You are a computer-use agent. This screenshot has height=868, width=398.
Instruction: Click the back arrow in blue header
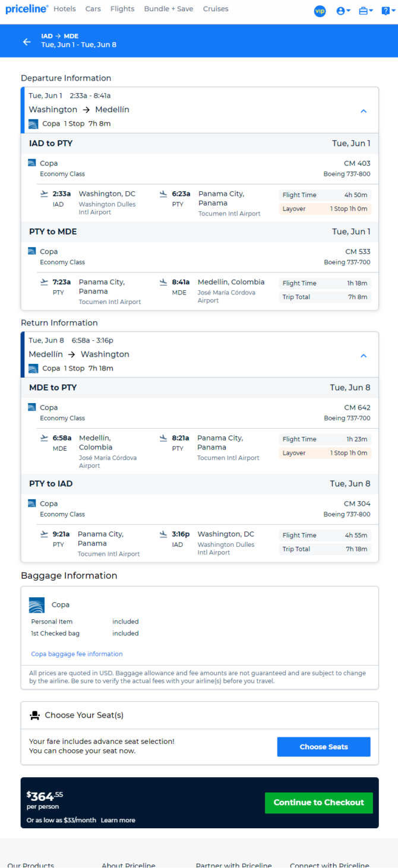[x=27, y=42]
